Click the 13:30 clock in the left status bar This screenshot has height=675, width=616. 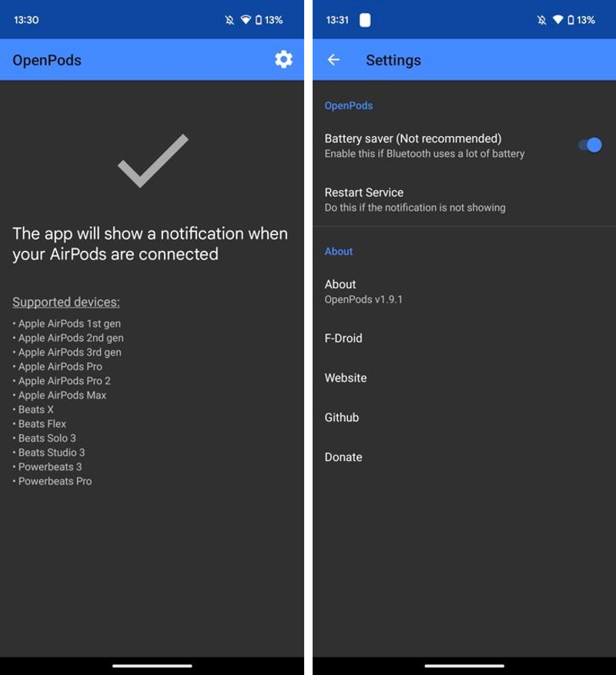pos(26,20)
